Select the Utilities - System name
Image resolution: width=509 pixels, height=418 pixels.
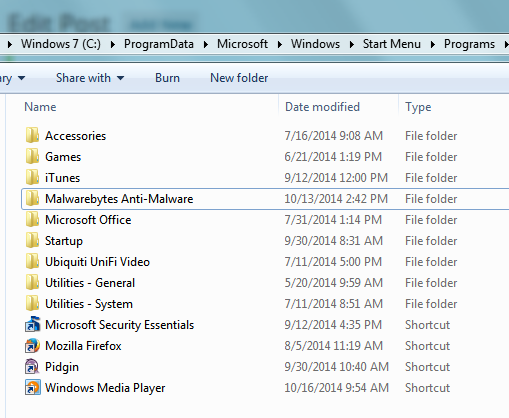(x=89, y=304)
